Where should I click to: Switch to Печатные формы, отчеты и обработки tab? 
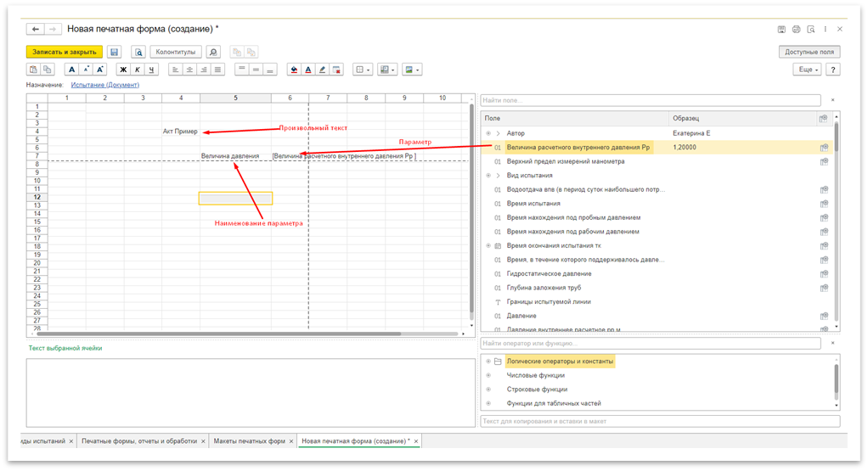pos(139,441)
